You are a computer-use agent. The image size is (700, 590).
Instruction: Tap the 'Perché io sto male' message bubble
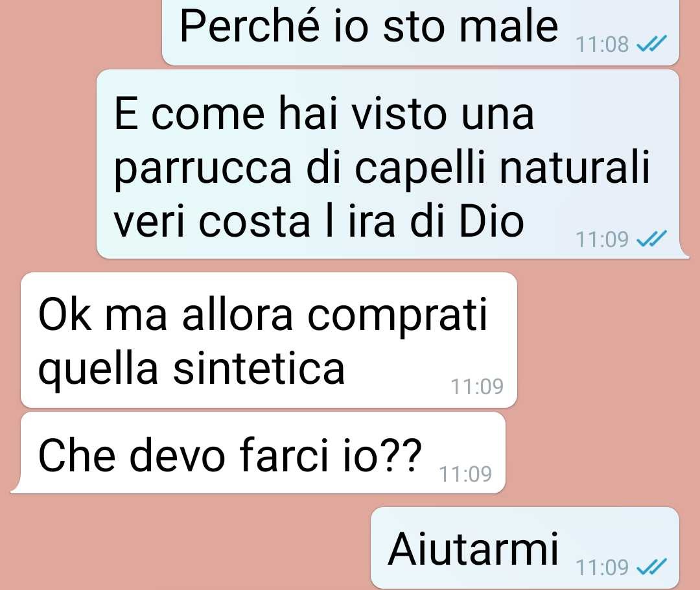tap(421, 31)
